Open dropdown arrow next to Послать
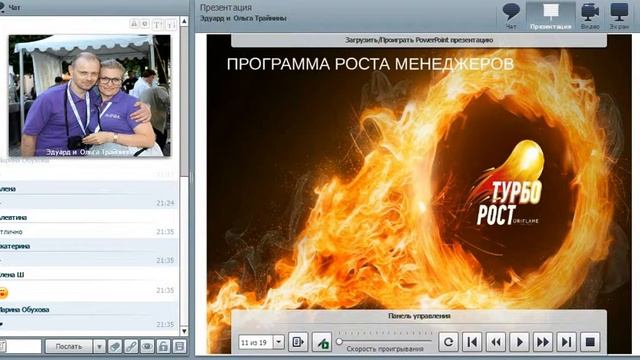 [99, 346]
